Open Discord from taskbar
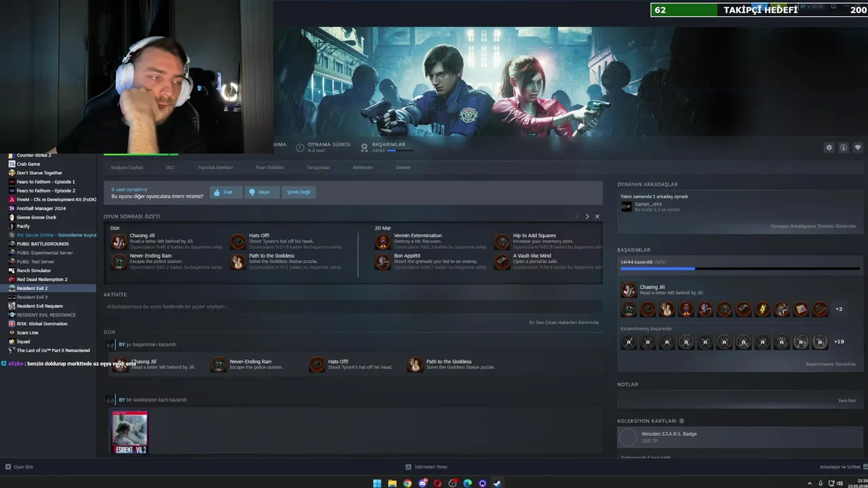868x488 pixels. (x=422, y=483)
